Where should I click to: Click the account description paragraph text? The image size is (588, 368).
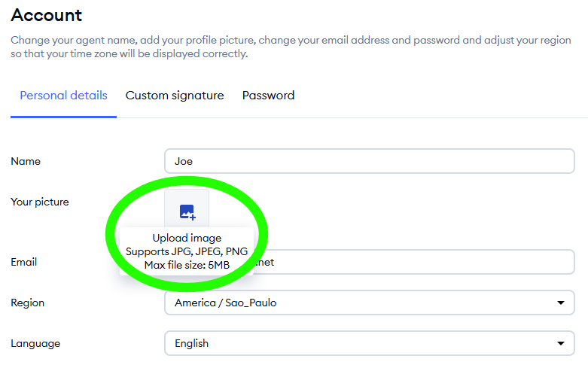pyautogui.click(x=291, y=47)
